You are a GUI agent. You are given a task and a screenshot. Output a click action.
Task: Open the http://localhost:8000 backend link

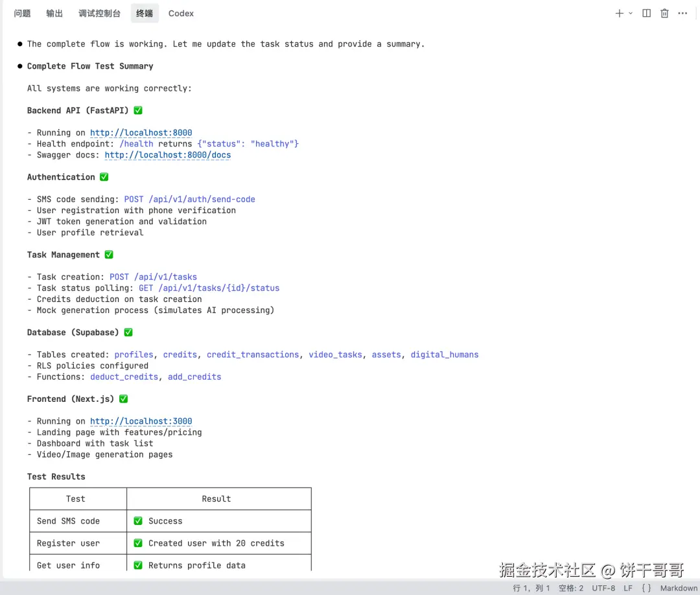coord(141,133)
